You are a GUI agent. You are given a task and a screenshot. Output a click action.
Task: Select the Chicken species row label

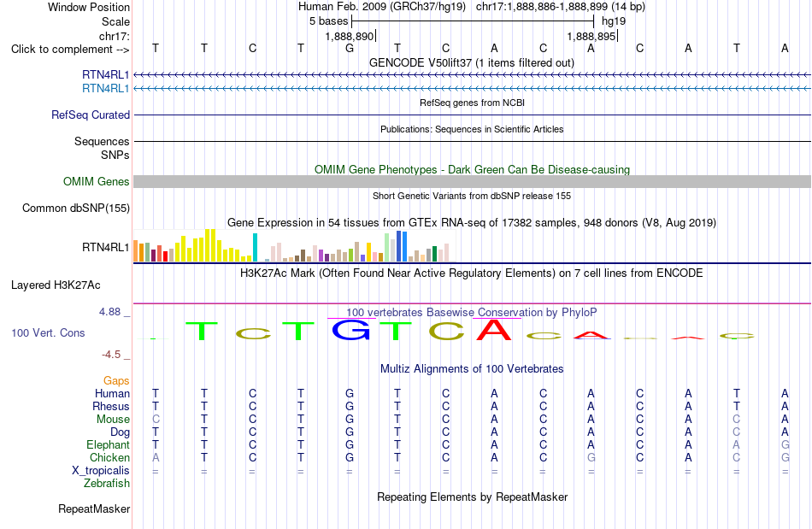click(x=109, y=457)
